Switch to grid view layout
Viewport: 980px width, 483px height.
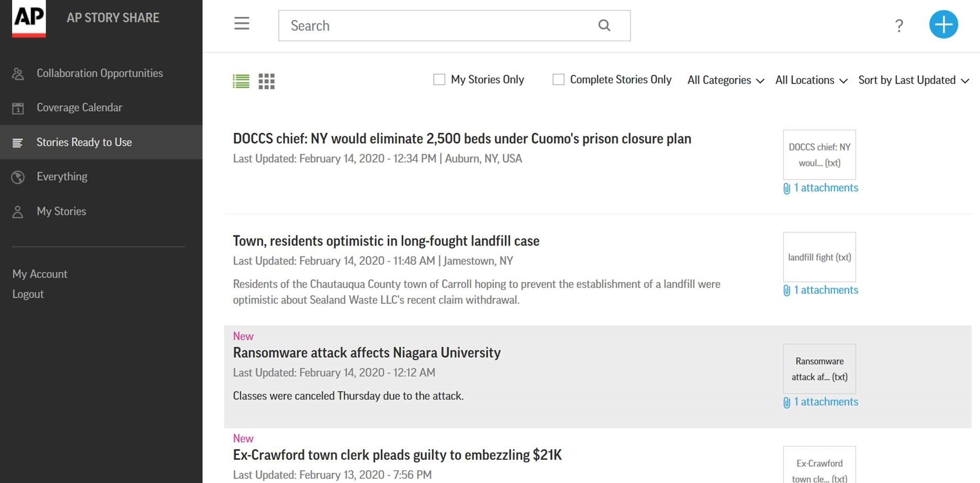[266, 81]
